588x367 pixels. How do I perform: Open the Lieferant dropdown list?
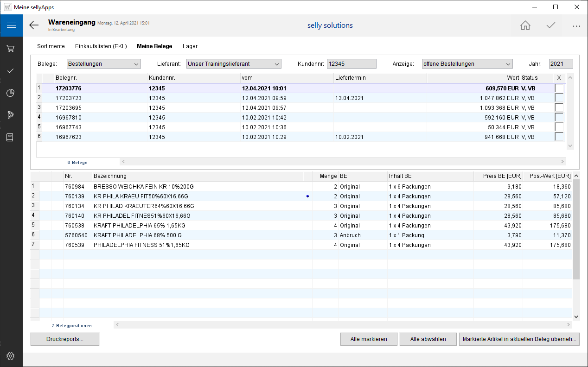click(x=234, y=64)
